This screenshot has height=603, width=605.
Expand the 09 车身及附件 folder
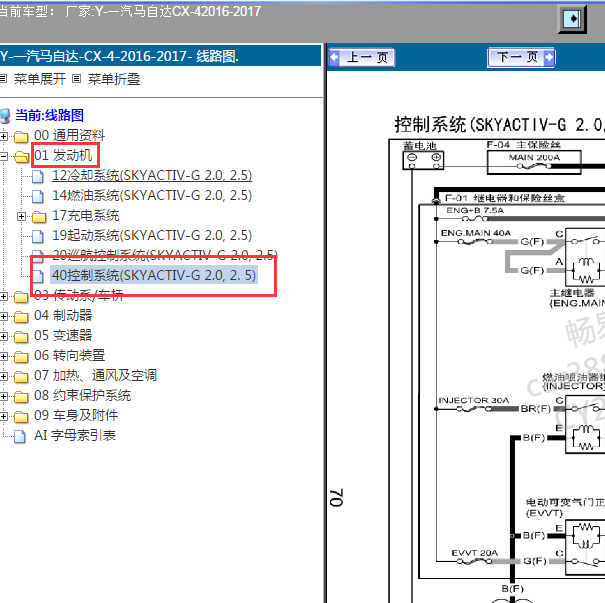[3, 416]
